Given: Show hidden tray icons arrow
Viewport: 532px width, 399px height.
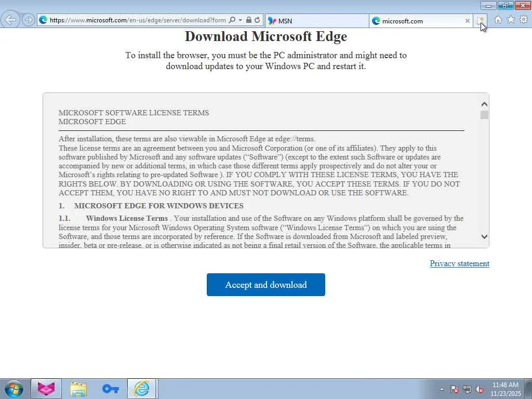Looking at the screenshot, I should [x=442, y=389].
